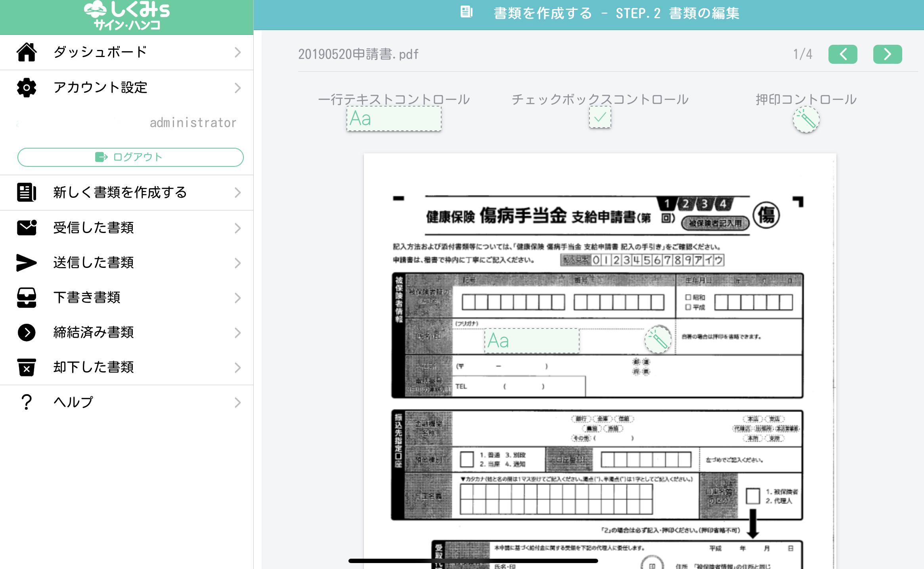
Task: Select the 押印コントロール stamp wand icon
Action: [806, 120]
